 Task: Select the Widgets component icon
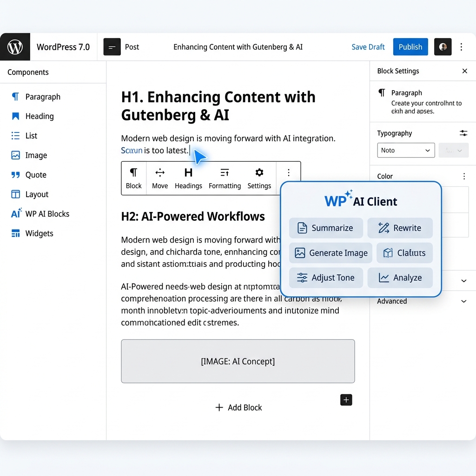(x=15, y=233)
